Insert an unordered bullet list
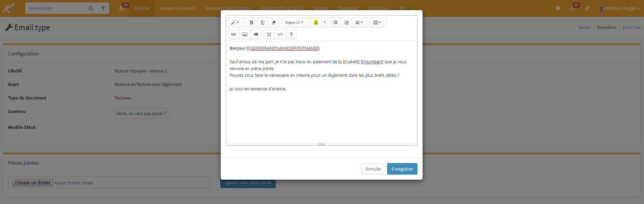This screenshot has width=644, height=204. point(336,22)
